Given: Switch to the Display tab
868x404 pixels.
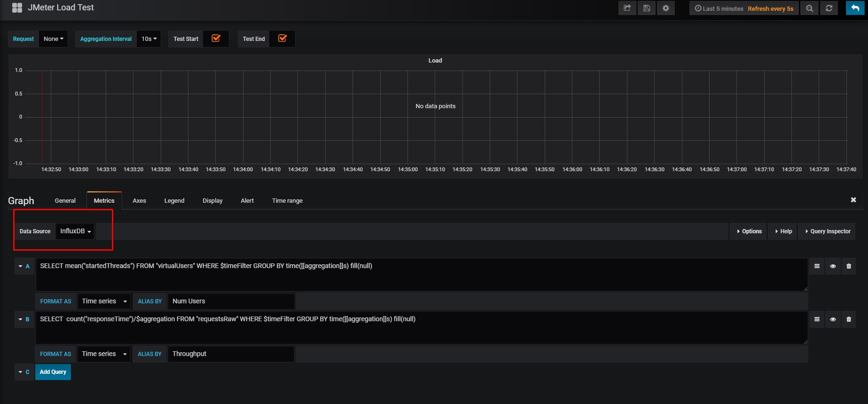Looking at the screenshot, I should 212,200.
